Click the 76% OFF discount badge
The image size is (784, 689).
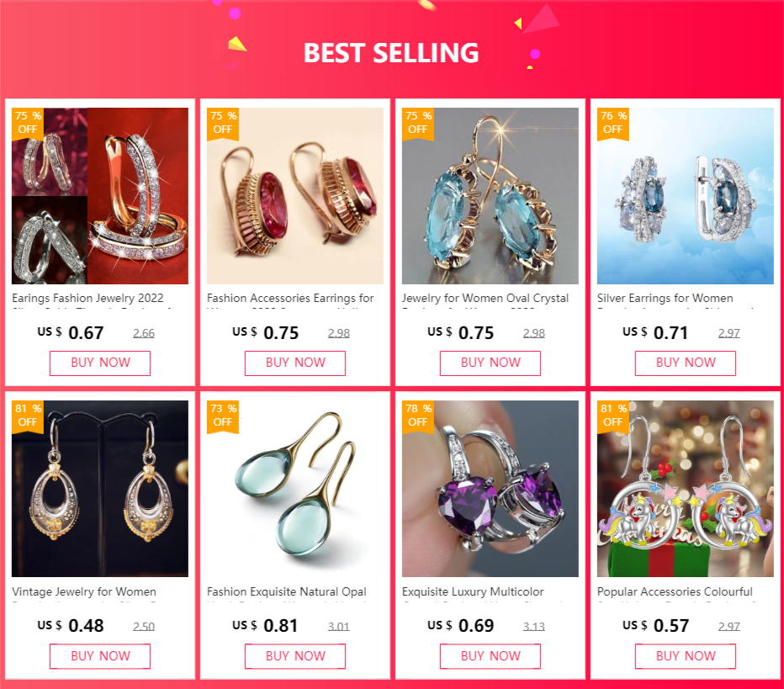pyautogui.click(x=613, y=124)
